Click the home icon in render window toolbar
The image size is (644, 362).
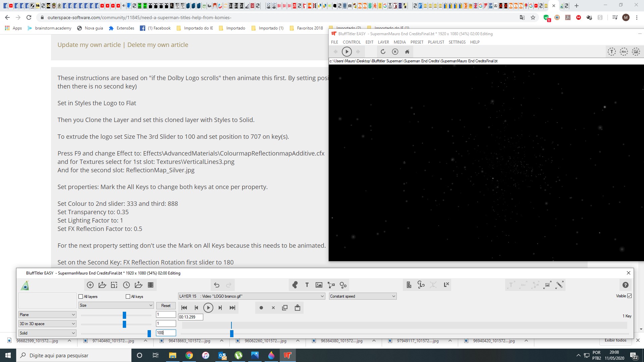[407, 52]
